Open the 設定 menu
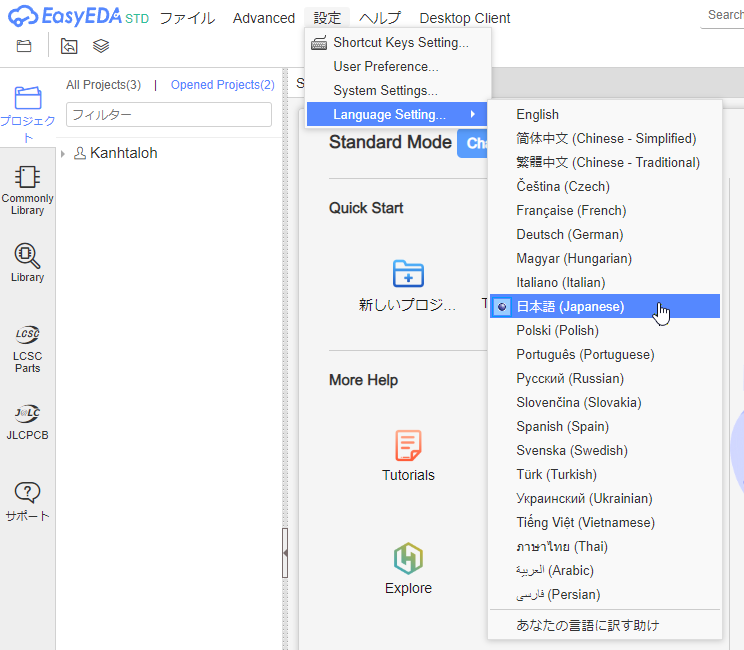The width and height of the screenshot is (744, 650). [x=327, y=18]
